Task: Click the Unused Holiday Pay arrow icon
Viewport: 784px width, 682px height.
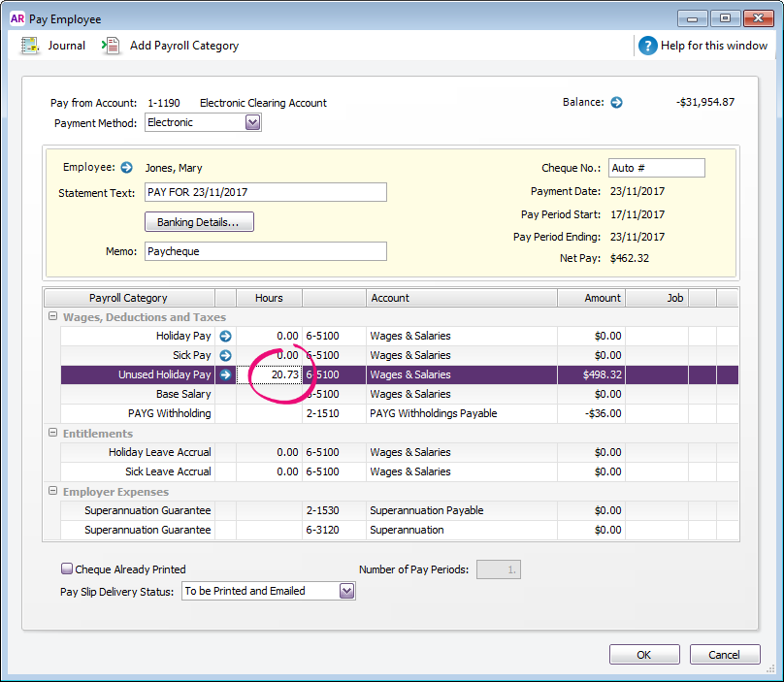Action: tap(225, 374)
